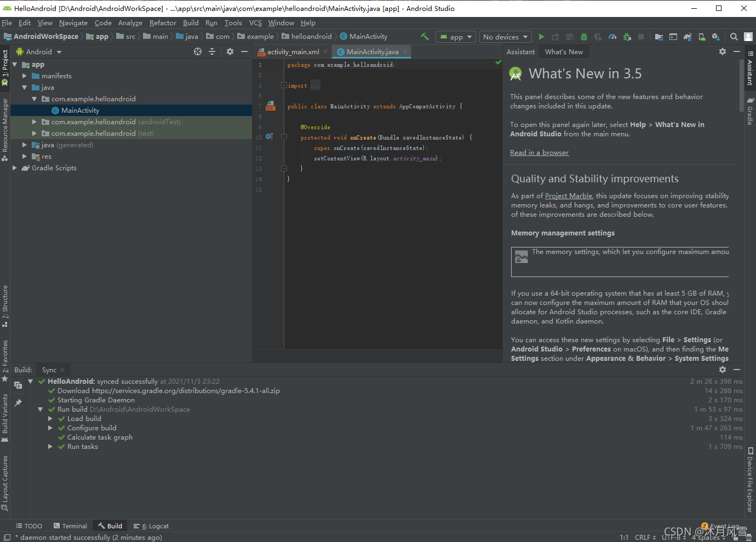Image resolution: width=756 pixels, height=542 pixels.
Task: Open the Project Marble link
Action: click(x=569, y=196)
